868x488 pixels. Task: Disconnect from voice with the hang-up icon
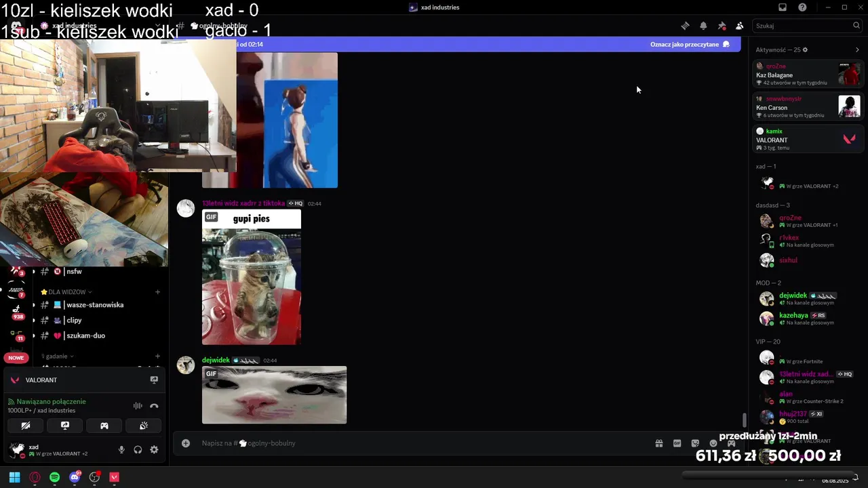154,406
